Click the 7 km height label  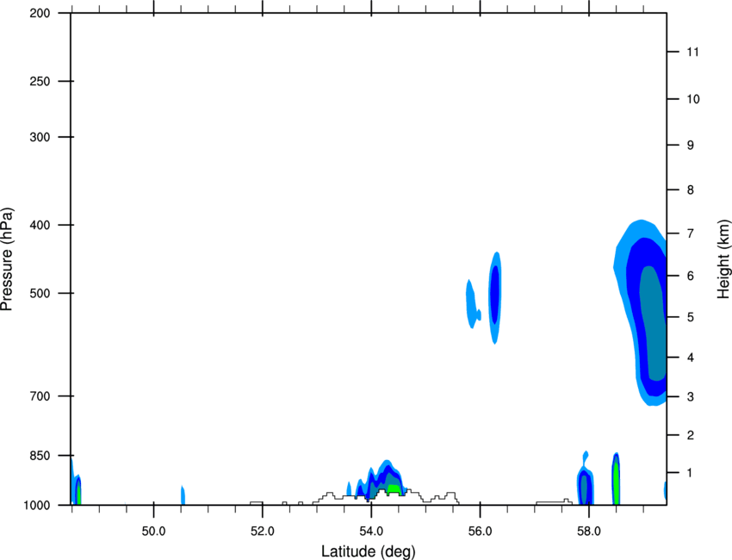(x=691, y=233)
